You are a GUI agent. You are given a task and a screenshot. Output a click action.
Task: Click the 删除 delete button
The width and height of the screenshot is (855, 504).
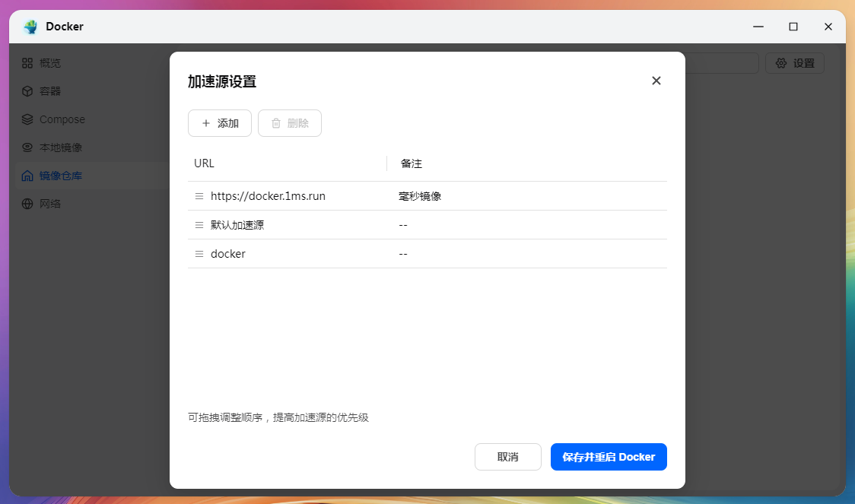pos(290,123)
